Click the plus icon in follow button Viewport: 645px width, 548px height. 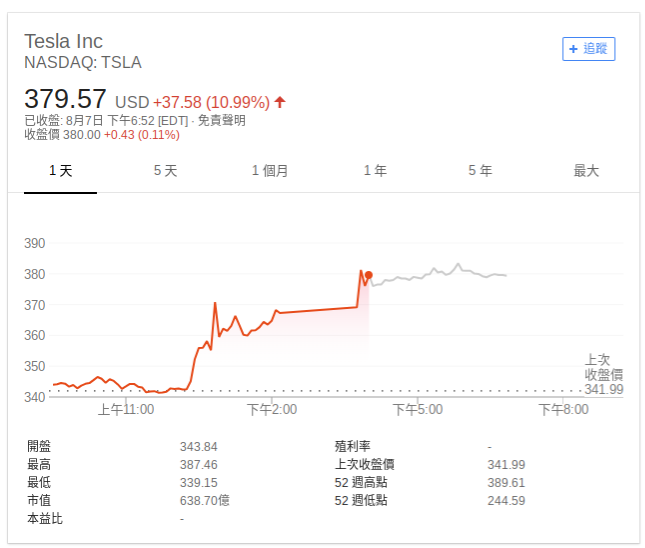573,49
